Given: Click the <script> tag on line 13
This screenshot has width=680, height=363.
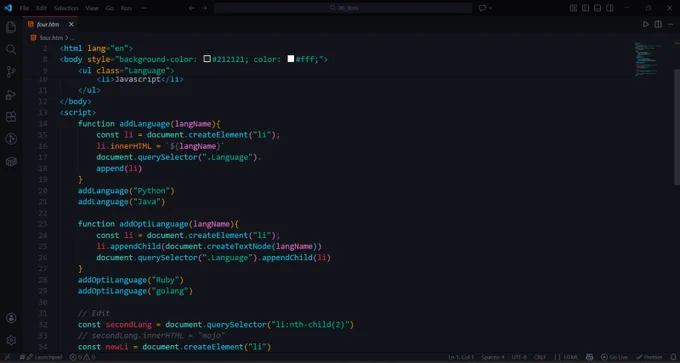Looking at the screenshot, I should pyautogui.click(x=78, y=113).
